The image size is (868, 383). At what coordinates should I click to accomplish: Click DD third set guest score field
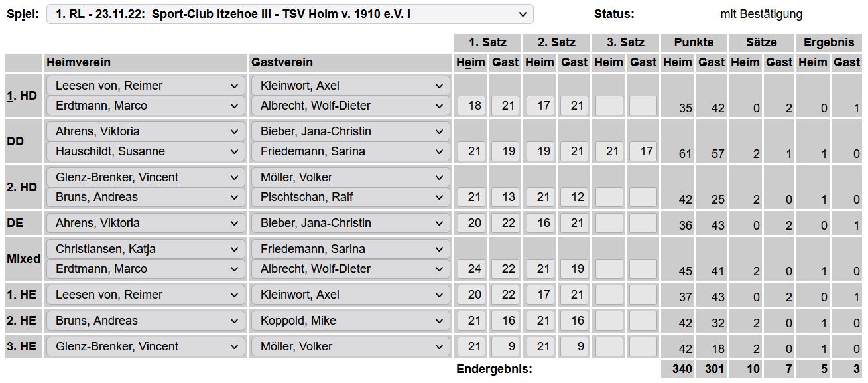[x=643, y=151]
